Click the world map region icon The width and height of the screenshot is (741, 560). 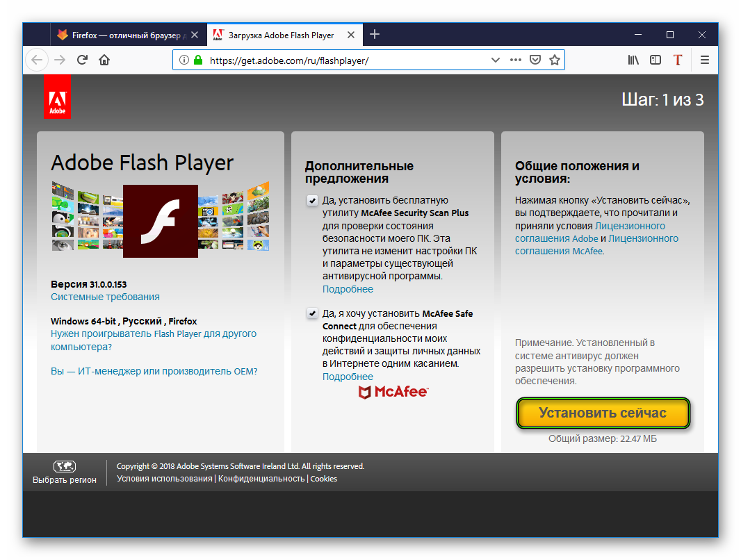pyautogui.click(x=65, y=466)
